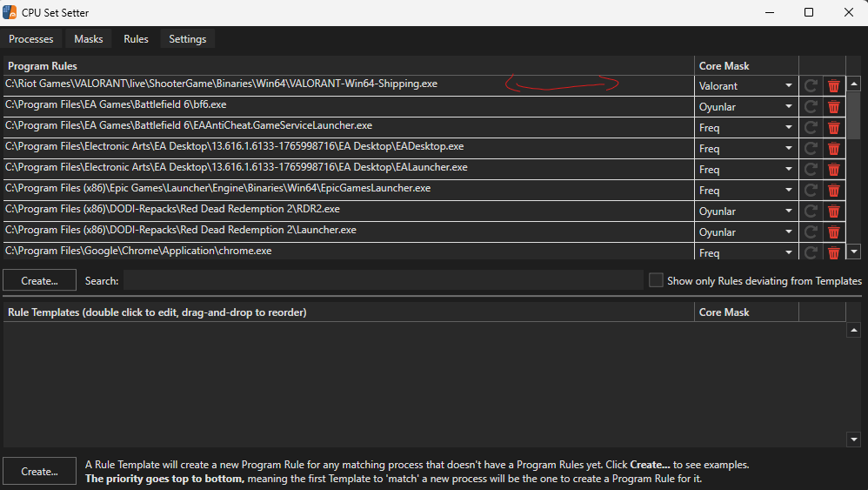
Task: Delete the EADesktop.exe rule
Action: (834, 148)
